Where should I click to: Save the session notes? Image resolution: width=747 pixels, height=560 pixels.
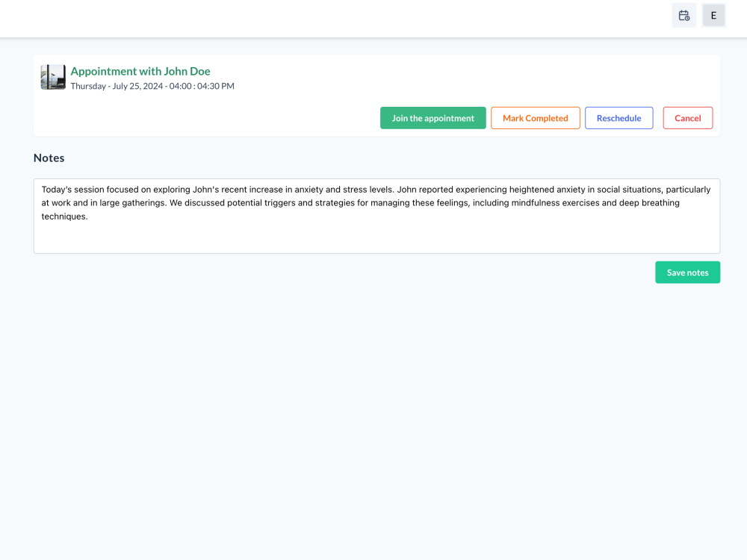tap(687, 273)
